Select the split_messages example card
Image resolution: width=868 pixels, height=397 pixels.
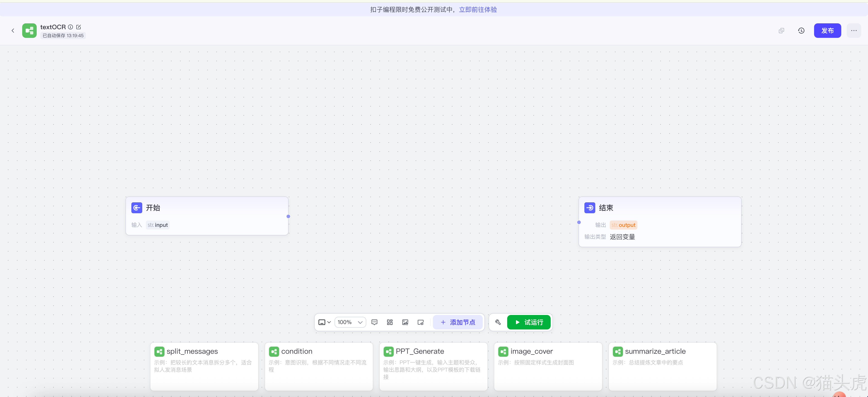click(x=204, y=366)
